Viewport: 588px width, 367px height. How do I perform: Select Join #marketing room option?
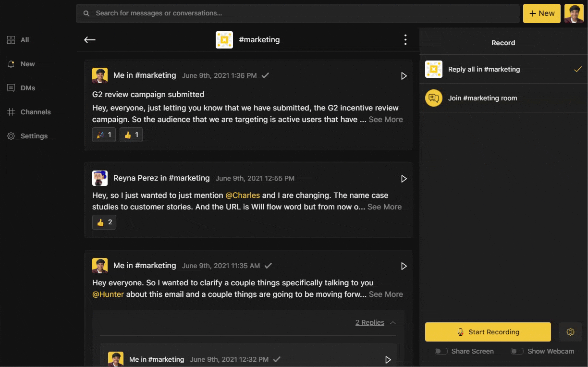(x=503, y=98)
